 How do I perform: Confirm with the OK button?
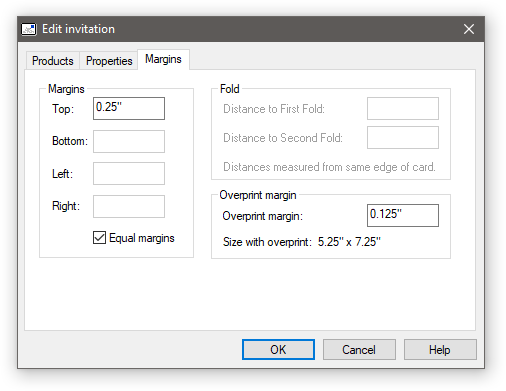point(278,350)
